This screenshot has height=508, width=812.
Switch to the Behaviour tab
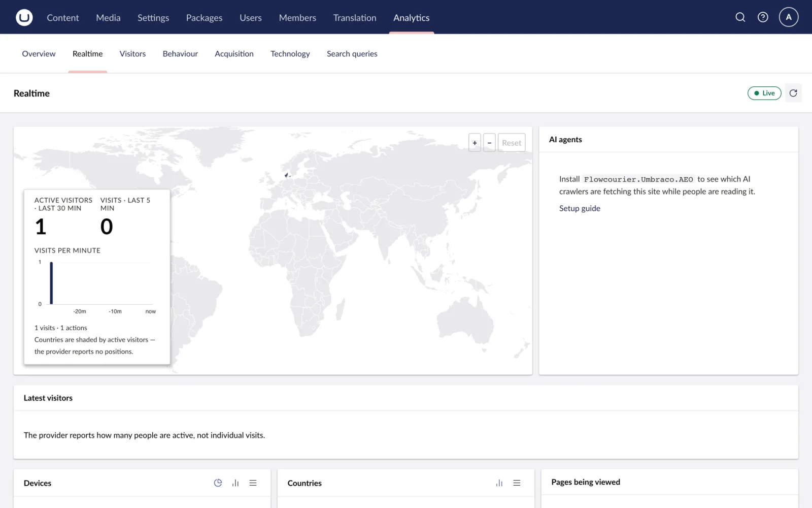pyautogui.click(x=180, y=54)
